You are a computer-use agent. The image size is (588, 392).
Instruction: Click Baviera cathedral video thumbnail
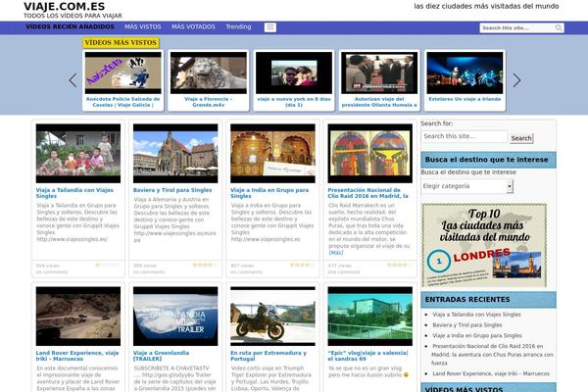(x=175, y=154)
